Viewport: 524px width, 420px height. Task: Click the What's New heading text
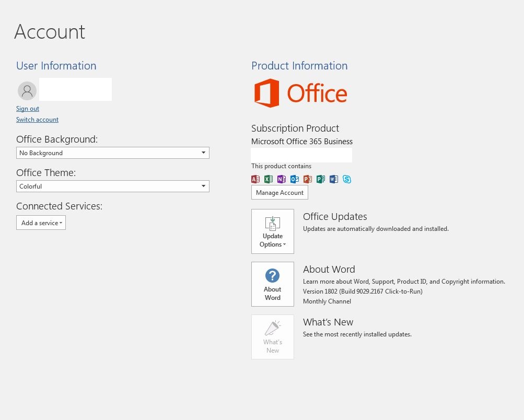coord(328,322)
